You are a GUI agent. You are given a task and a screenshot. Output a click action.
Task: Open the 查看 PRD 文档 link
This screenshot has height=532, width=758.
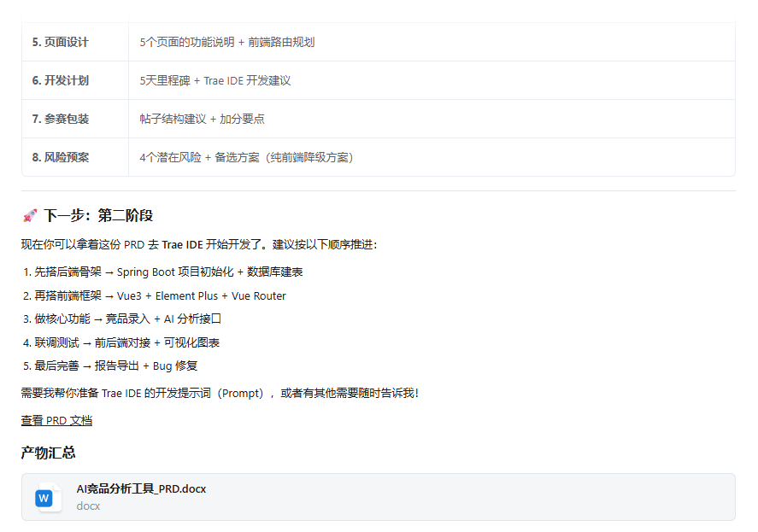(56, 420)
